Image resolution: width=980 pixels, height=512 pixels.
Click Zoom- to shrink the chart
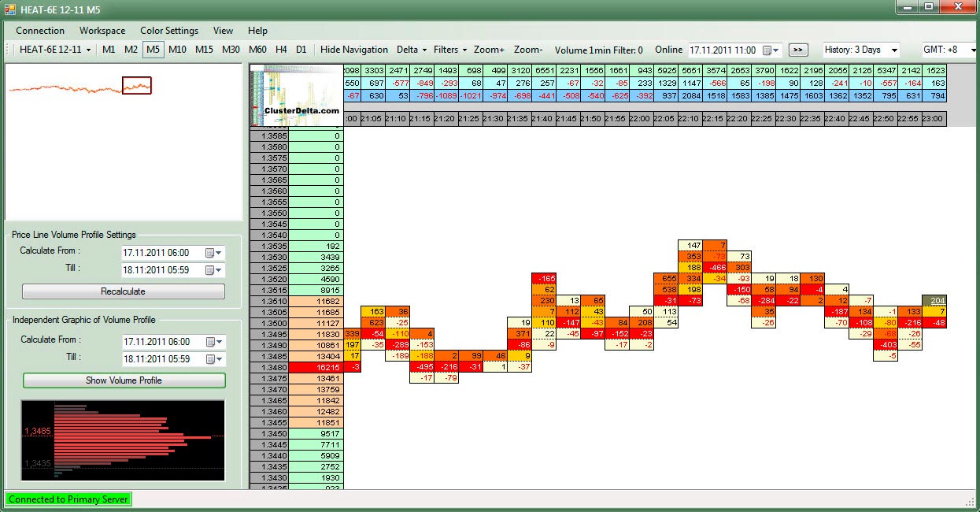pyautogui.click(x=528, y=50)
